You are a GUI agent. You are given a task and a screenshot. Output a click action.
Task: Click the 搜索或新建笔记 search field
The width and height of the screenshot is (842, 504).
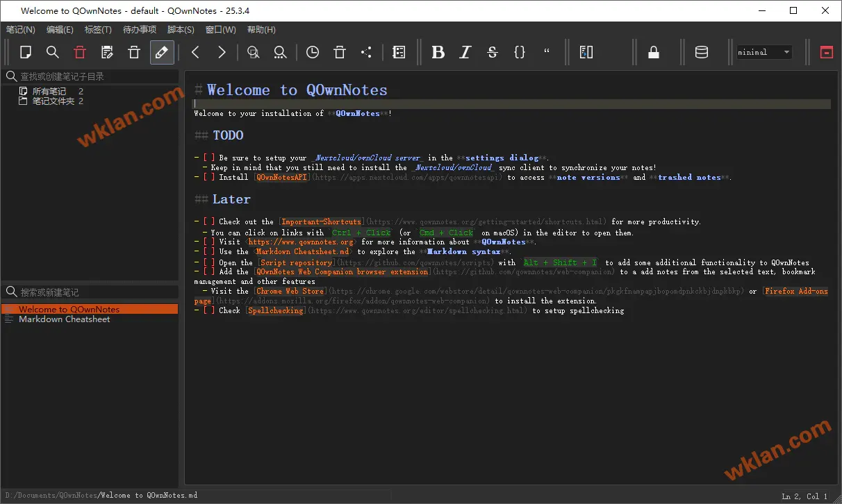(x=90, y=292)
